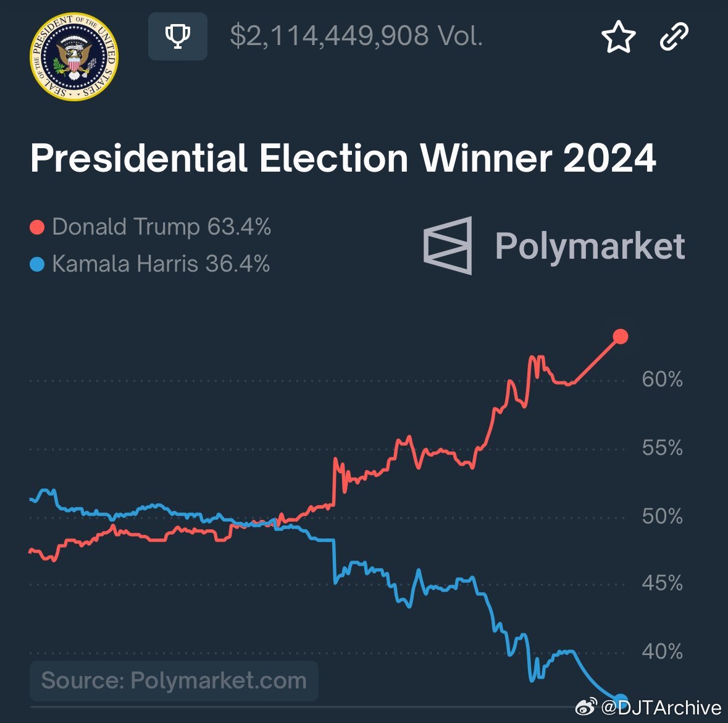Click the Donald Trump 63.4% legend label

tap(162, 227)
